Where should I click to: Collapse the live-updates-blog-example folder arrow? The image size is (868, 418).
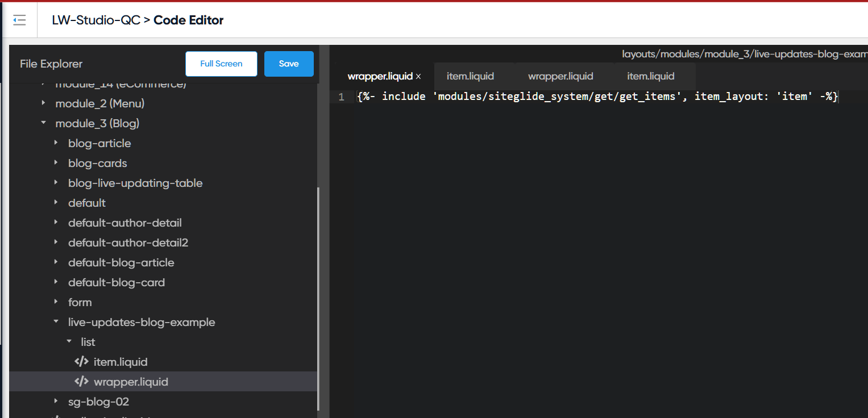click(56, 322)
